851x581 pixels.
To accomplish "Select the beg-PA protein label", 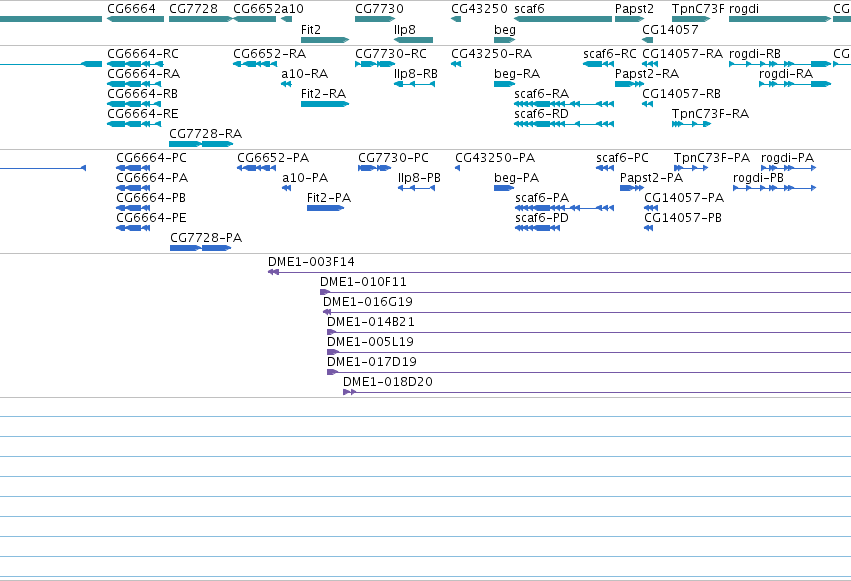I will [517, 177].
